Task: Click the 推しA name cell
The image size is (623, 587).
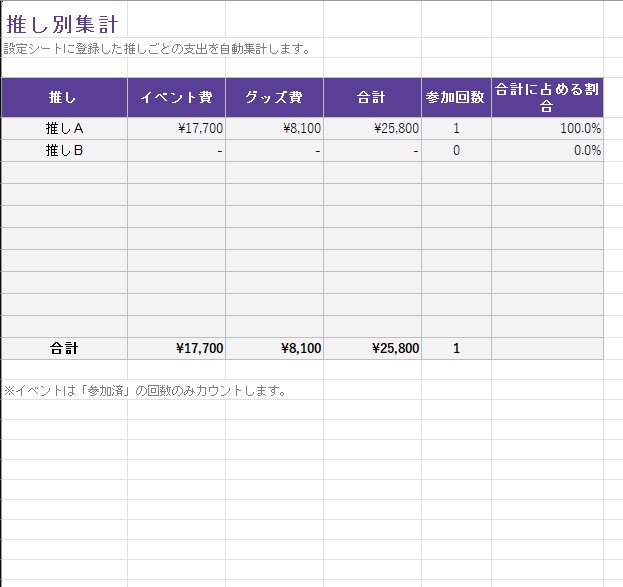Action: pyautogui.click(x=64, y=128)
